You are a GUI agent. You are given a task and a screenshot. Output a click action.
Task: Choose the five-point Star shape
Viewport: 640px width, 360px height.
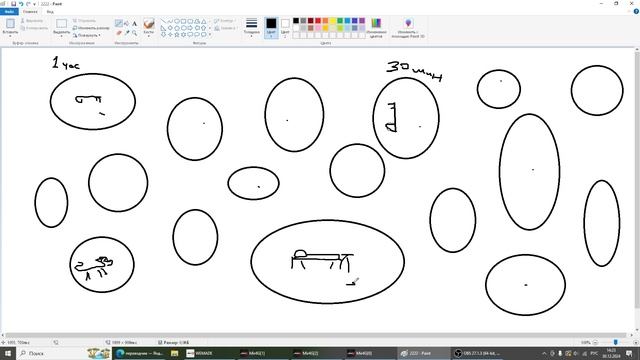click(177, 35)
